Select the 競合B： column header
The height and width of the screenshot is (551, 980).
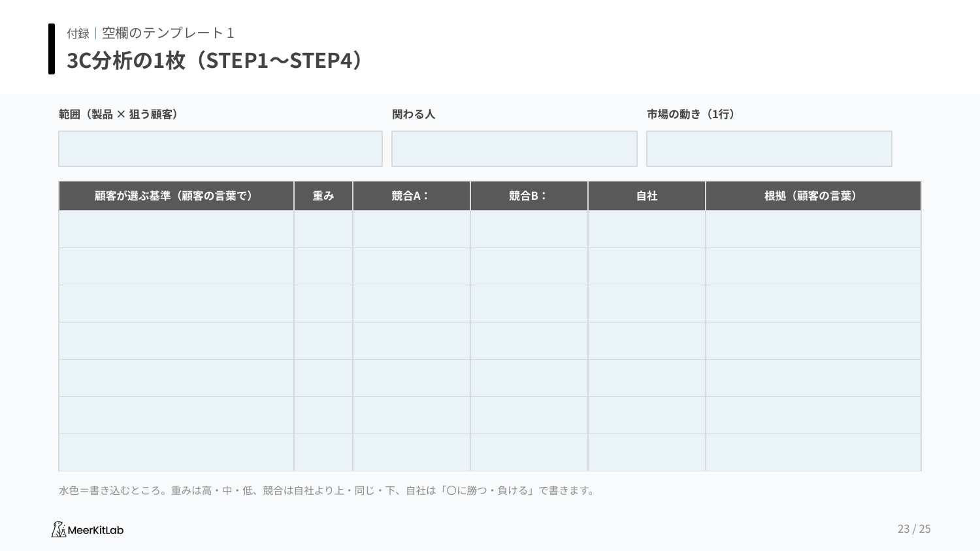click(x=529, y=196)
